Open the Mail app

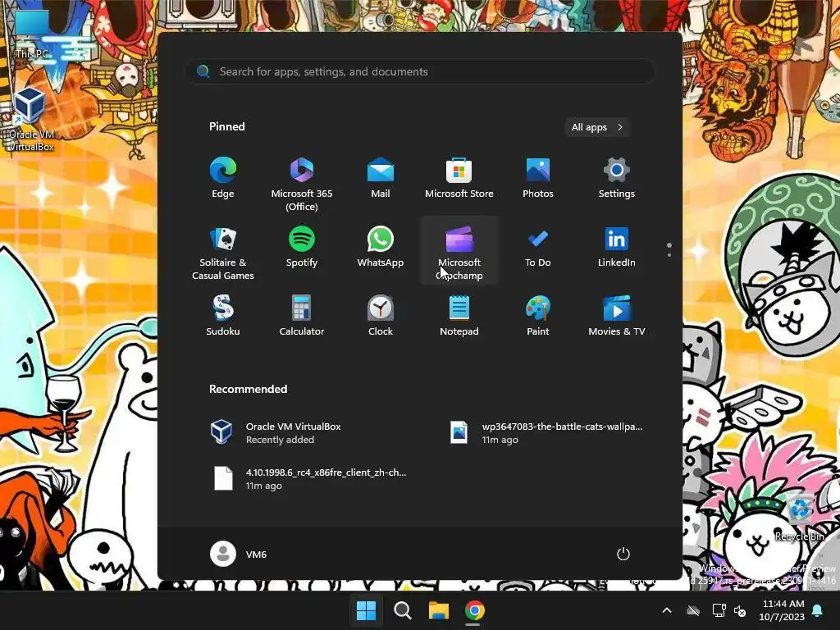click(381, 180)
